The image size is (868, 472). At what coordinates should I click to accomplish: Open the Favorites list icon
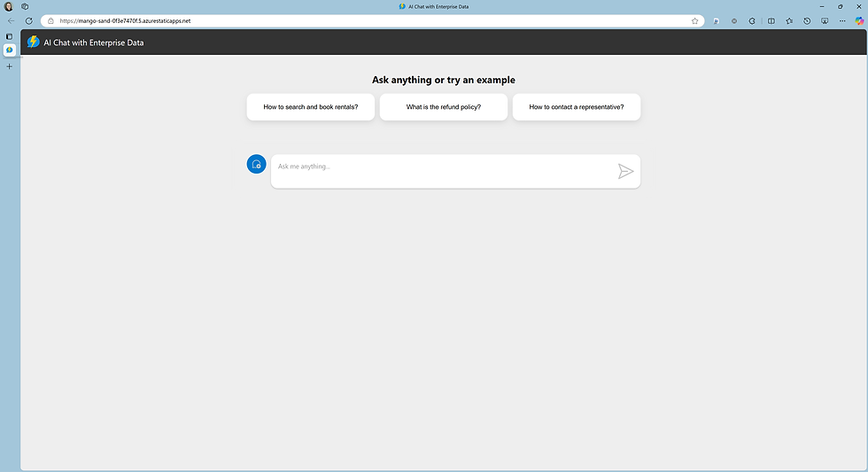tap(789, 21)
